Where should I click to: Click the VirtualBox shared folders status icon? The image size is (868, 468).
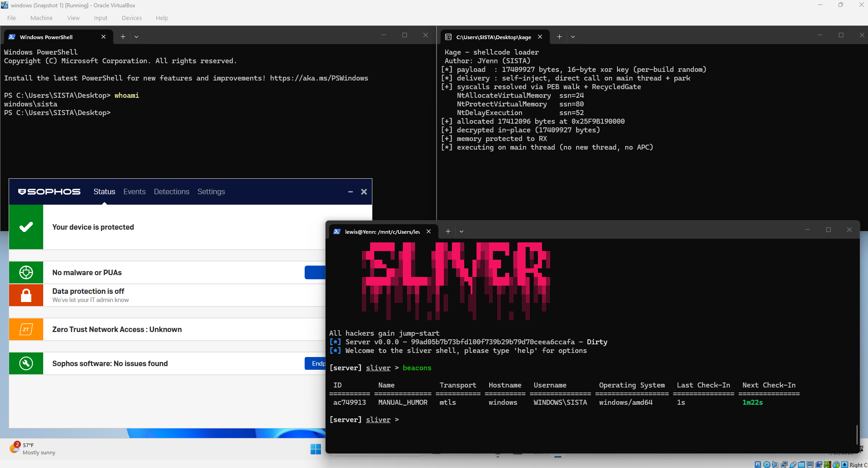pyautogui.click(x=801, y=464)
